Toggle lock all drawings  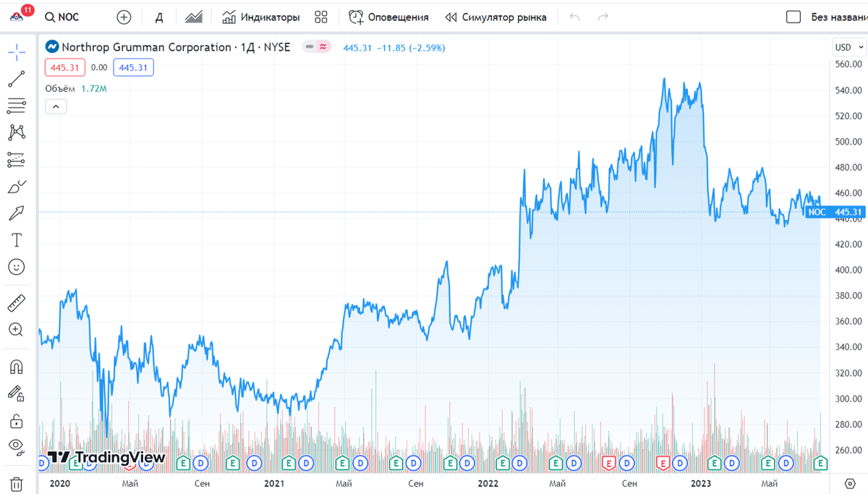17,420
